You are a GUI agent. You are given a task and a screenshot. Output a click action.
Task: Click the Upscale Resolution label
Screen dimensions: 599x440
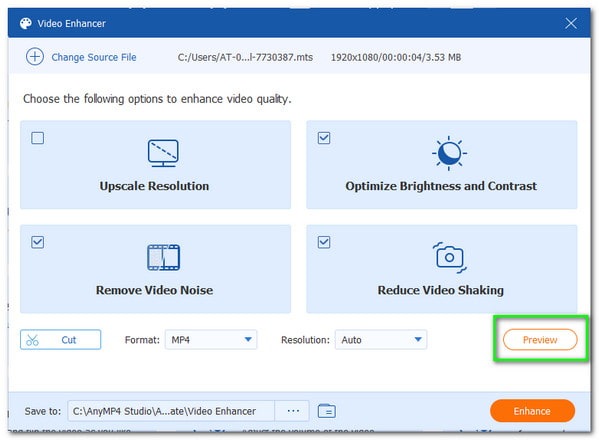[154, 186]
